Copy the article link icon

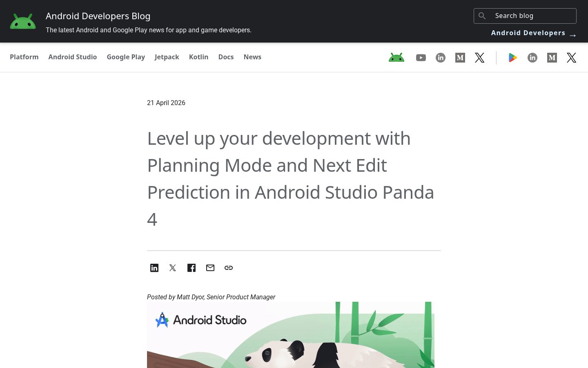(229, 268)
